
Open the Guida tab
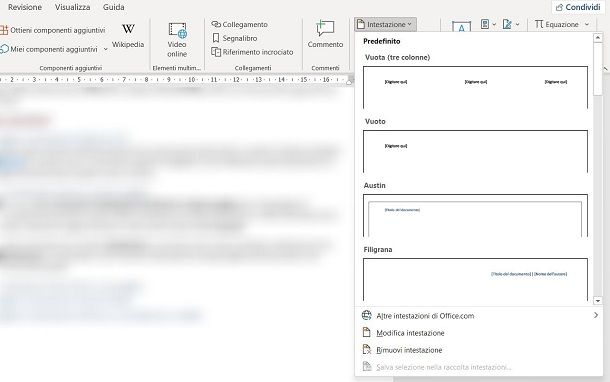click(114, 7)
